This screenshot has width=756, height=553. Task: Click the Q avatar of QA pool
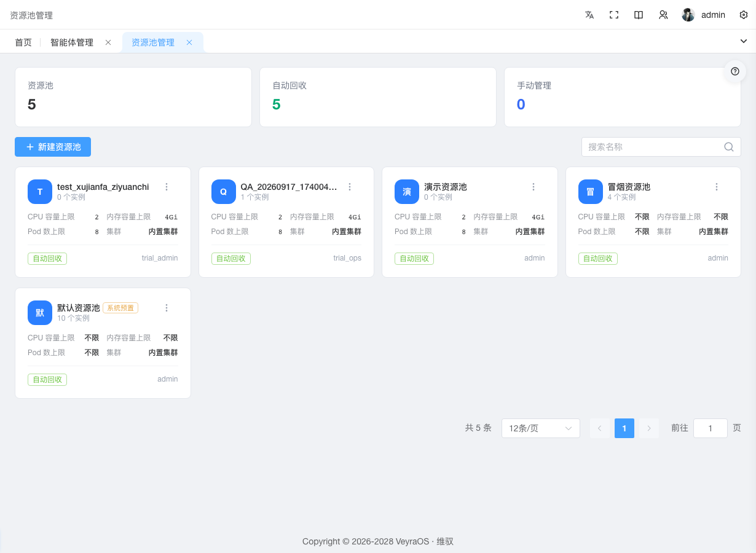pyautogui.click(x=224, y=192)
